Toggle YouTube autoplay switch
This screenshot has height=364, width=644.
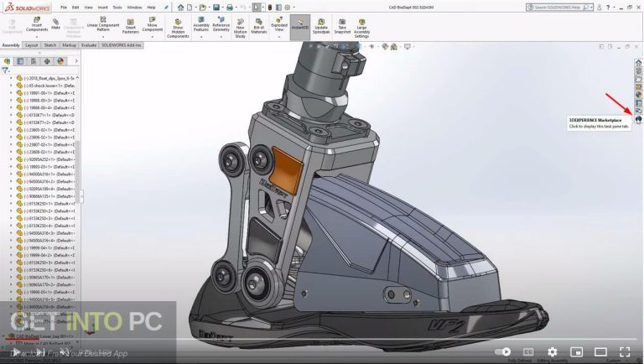[x=503, y=352]
